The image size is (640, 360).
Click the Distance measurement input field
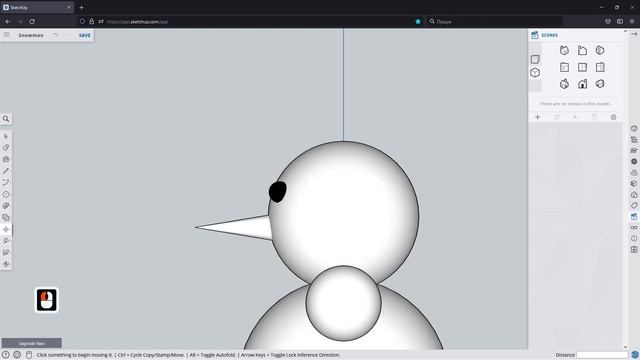pyautogui.click(x=602, y=355)
